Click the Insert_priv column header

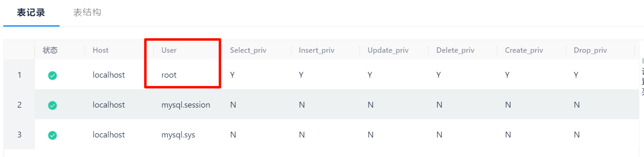coord(317,50)
